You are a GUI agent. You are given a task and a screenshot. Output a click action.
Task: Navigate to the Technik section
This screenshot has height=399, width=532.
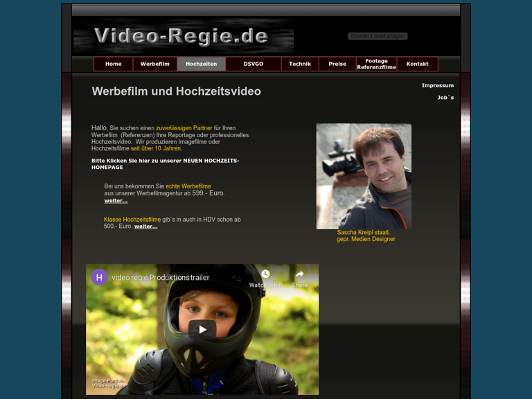point(300,64)
